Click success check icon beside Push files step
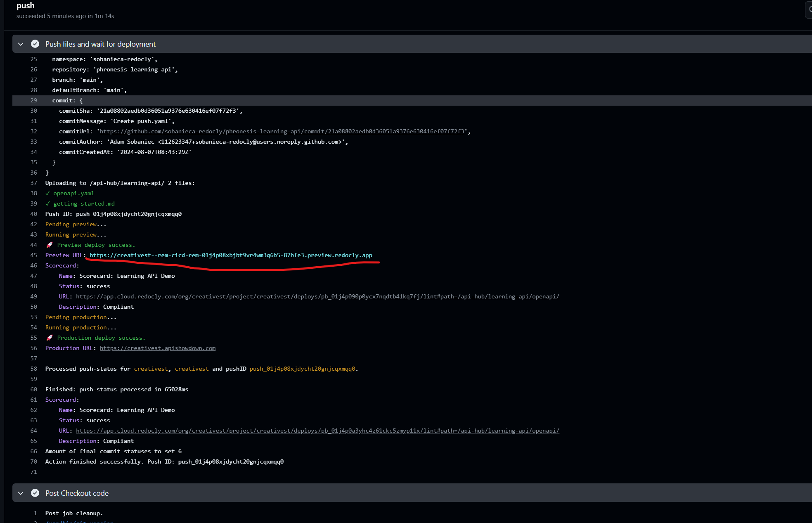Image resolution: width=812 pixels, height=523 pixels. click(35, 44)
